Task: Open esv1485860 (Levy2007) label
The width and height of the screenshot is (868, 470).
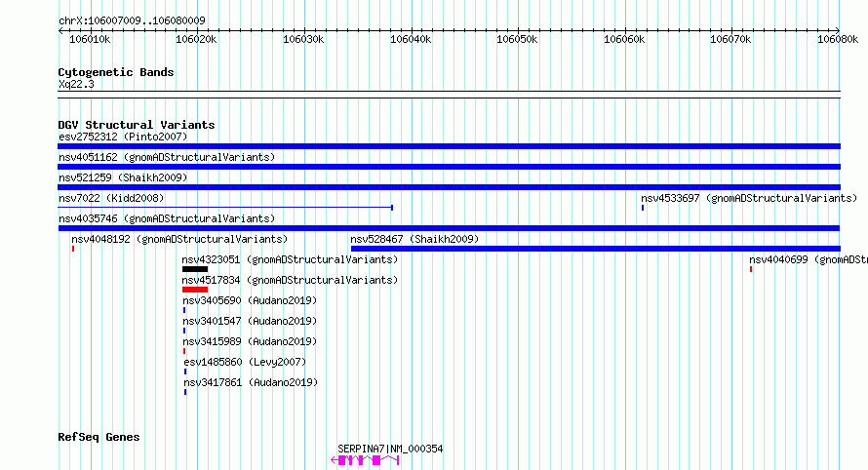Action: [x=245, y=362]
